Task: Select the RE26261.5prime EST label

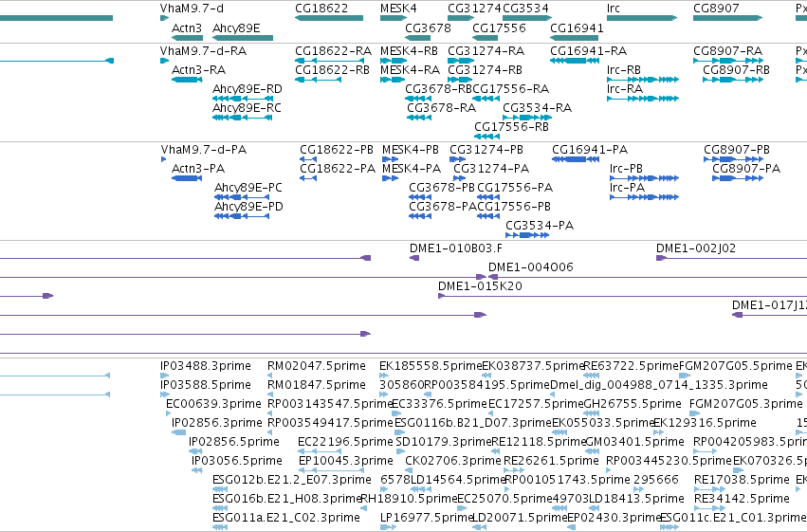Action: point(551,461)
